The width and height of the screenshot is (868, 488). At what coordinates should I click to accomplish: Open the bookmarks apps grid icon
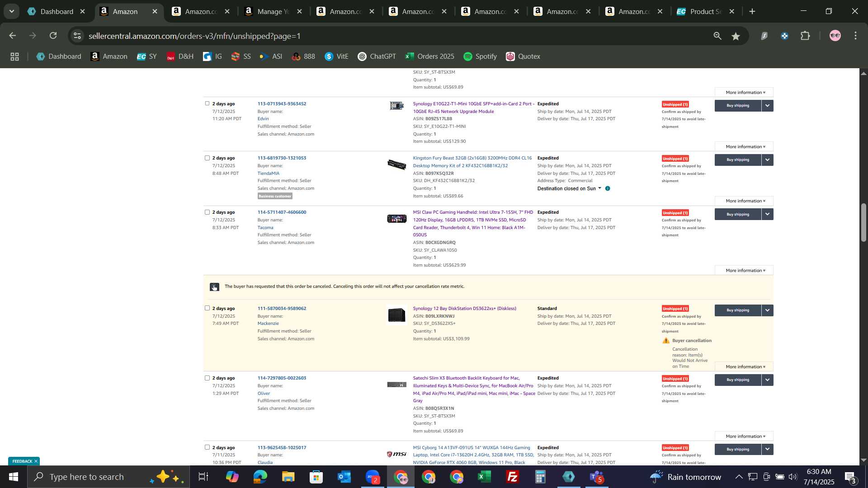(14, 56)
